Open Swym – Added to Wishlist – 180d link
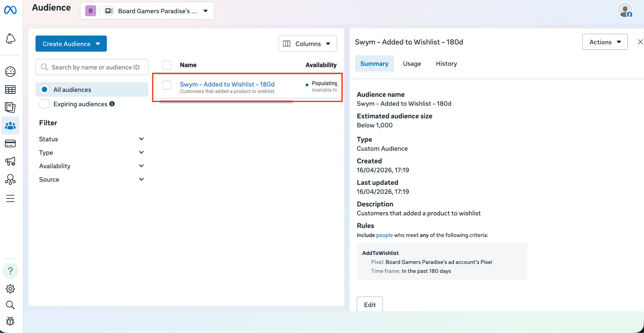The width and height of the screenshot is (644, 333). click(x=227, y=84)
